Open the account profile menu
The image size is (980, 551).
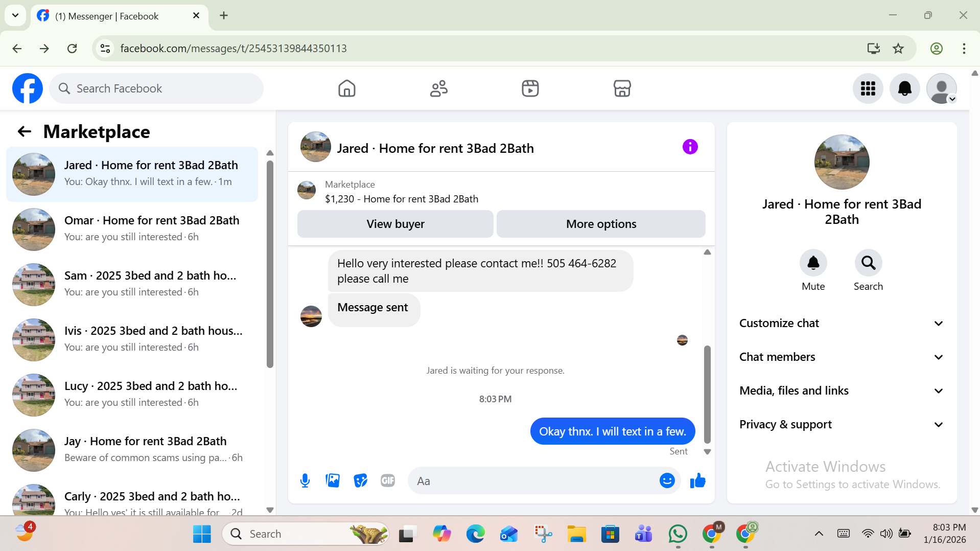tap(942, 88)
